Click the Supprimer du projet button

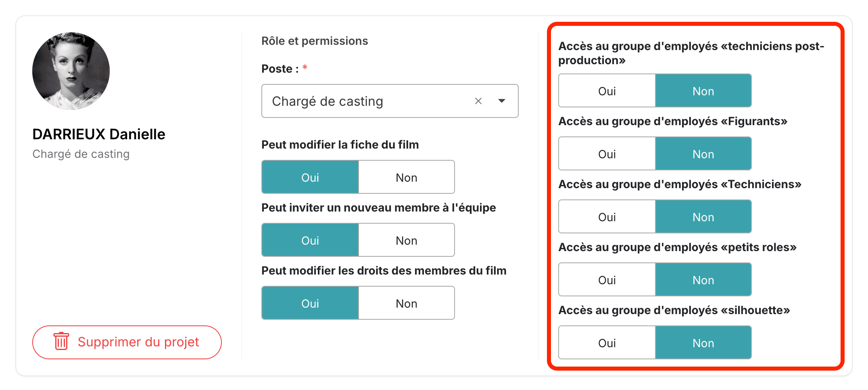pos(127,342)
